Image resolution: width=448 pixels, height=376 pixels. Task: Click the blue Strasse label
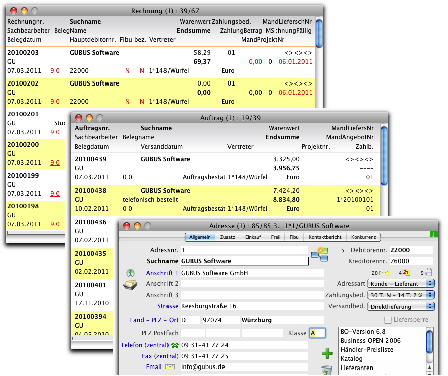[168, 306]
